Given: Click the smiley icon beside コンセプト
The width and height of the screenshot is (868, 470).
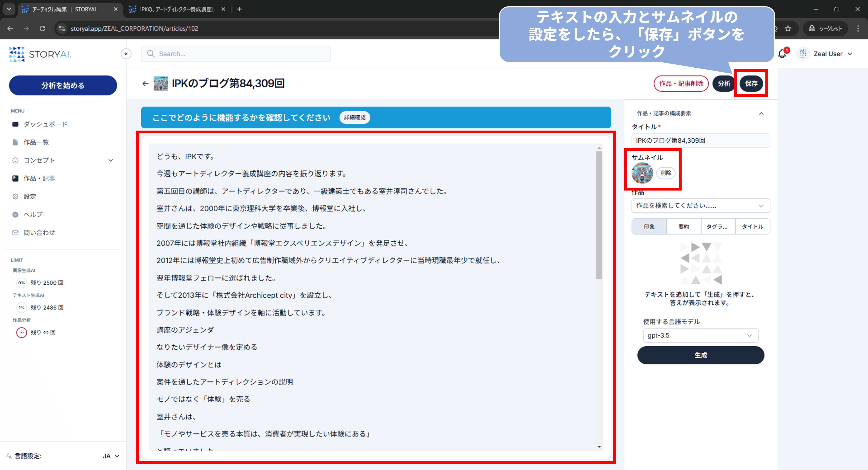Looking at the screenshot, I should pos(15,160).
